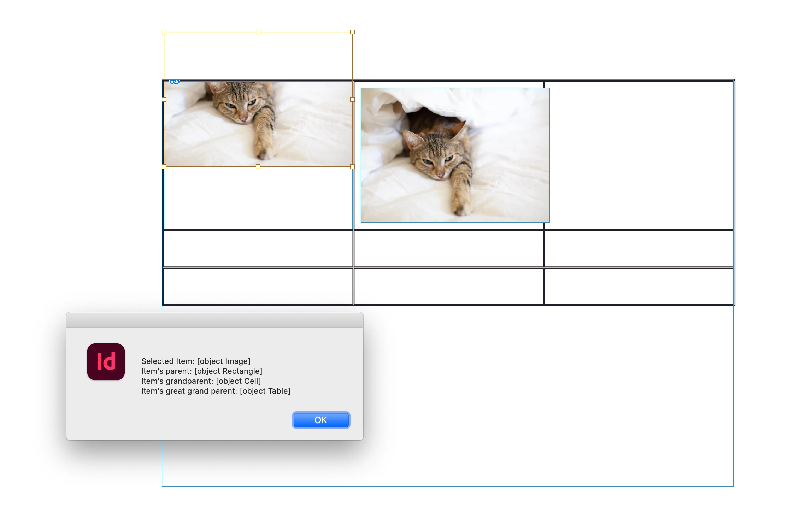
Task: Click the bottom-center selection handle of the frame
Action: pyautogui.click(x=258, y=166)
